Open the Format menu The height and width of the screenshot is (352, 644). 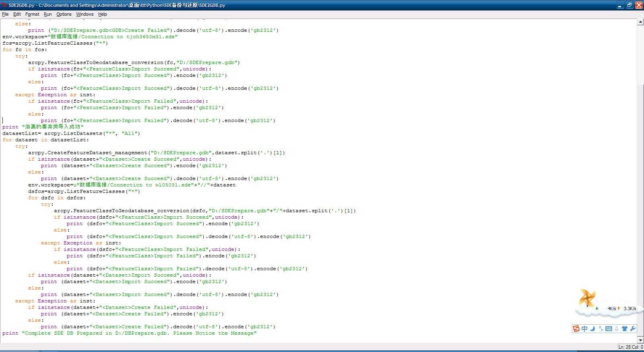(x=32, y=14)
